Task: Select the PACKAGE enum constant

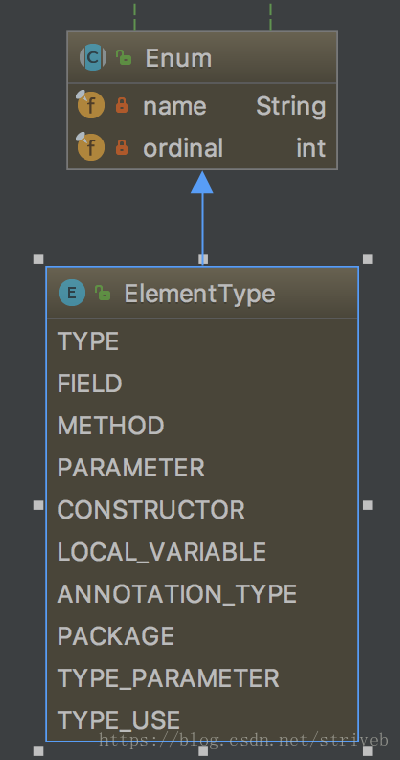Action: click(x=116, y=636)
